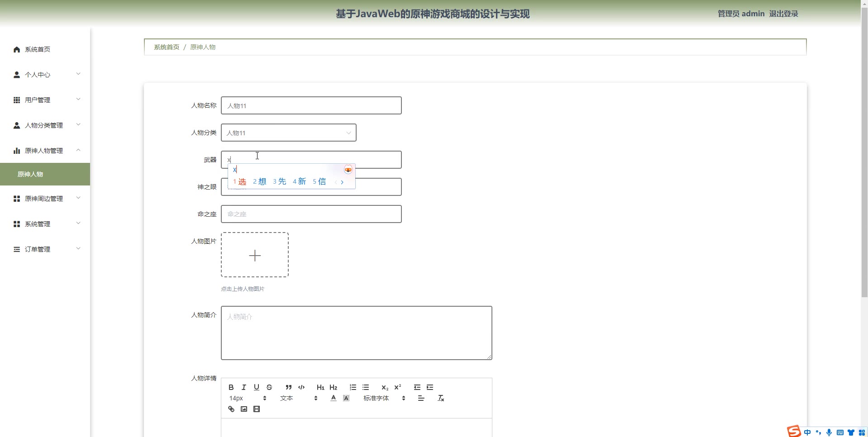Expand the 人物分类管理 sidebar menu
This screenshot has height=437, width=868.
coord(45,125)
